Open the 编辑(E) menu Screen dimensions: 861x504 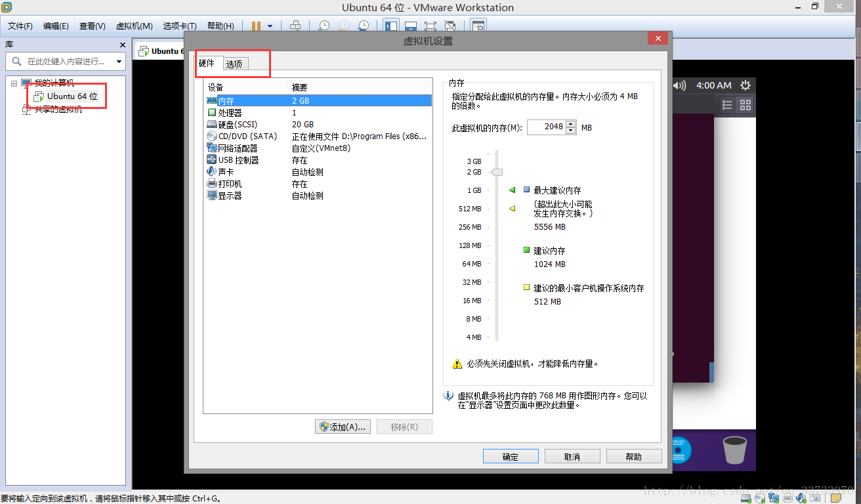(x=56, y=26)
